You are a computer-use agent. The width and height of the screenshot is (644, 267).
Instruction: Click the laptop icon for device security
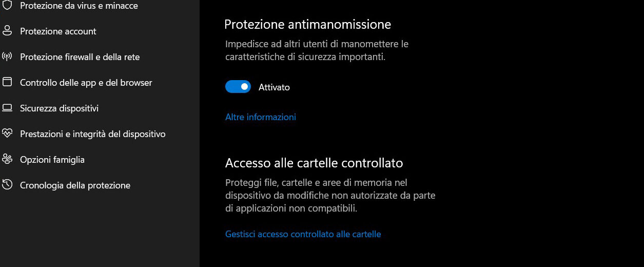point(7,108)
